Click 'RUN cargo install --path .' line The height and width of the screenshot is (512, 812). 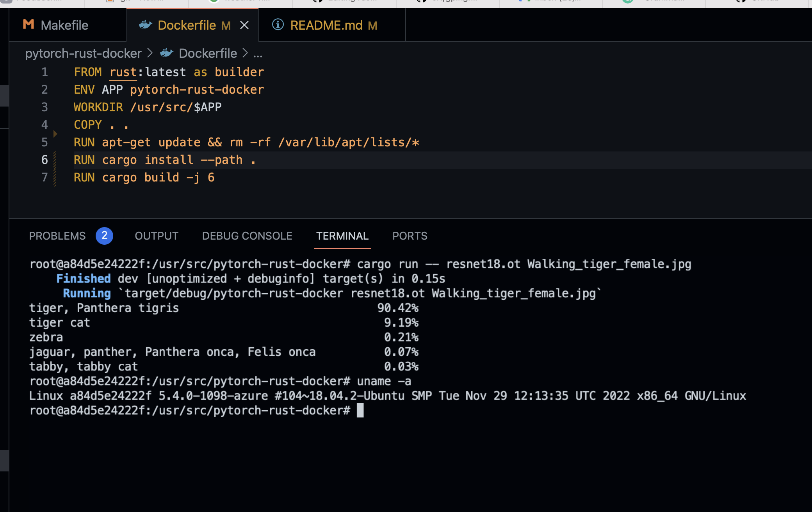pos(164,160)
